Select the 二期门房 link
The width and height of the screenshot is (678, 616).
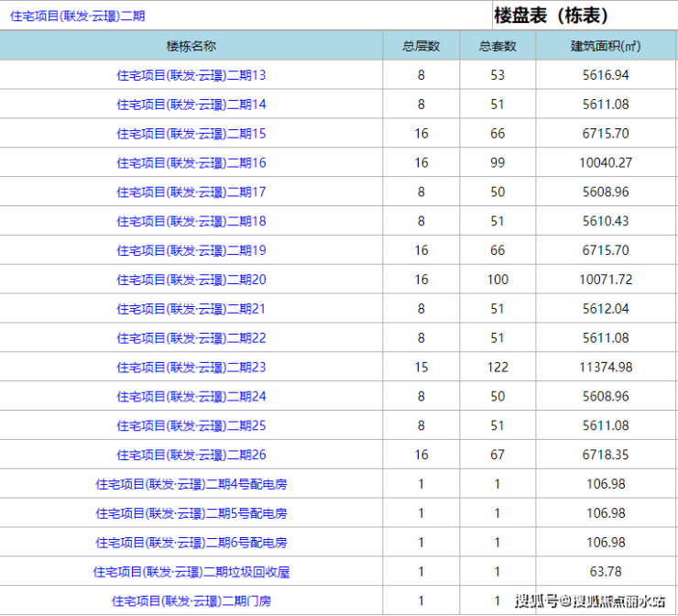click(x=191, y=601)
